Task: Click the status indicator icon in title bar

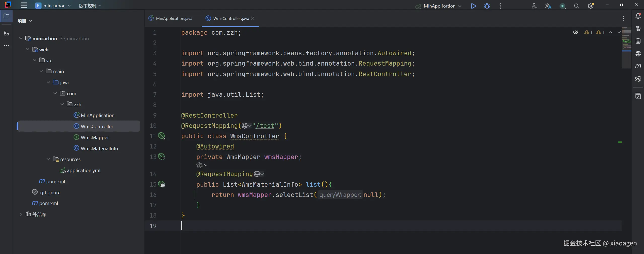Action: click(x=562, y=6)
